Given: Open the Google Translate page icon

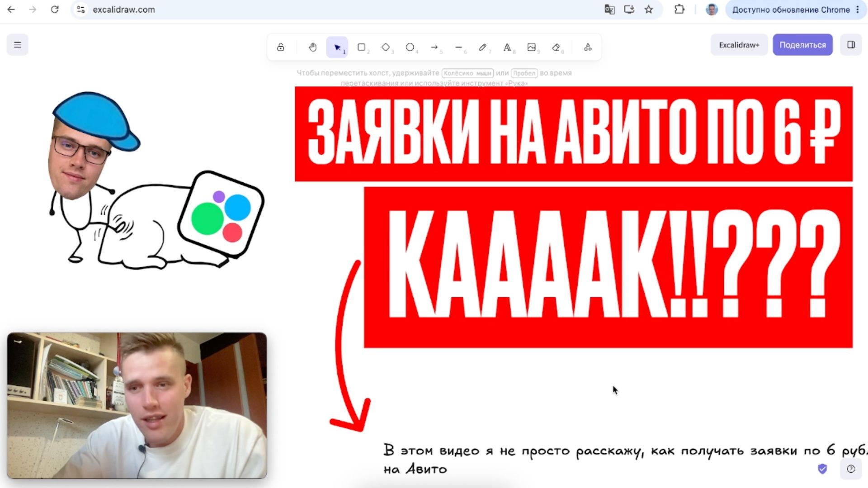Looking at the screenshot, I should click(x=609, y=9).
